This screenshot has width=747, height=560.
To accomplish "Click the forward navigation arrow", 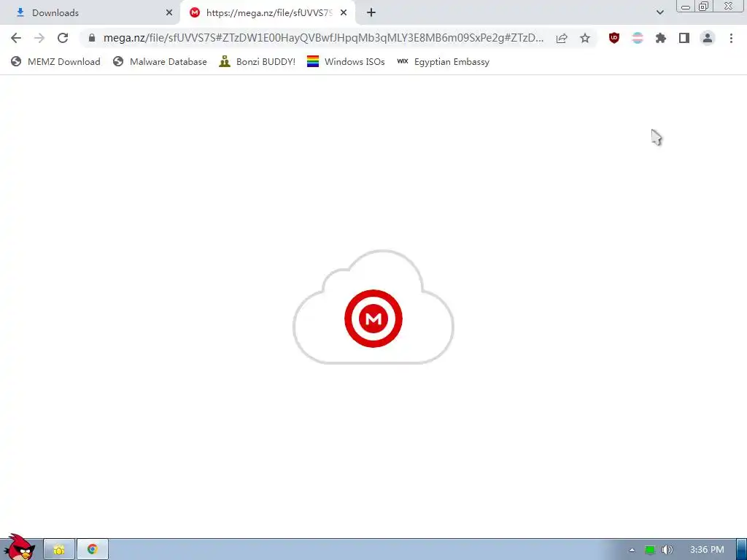I will point(39,38).
